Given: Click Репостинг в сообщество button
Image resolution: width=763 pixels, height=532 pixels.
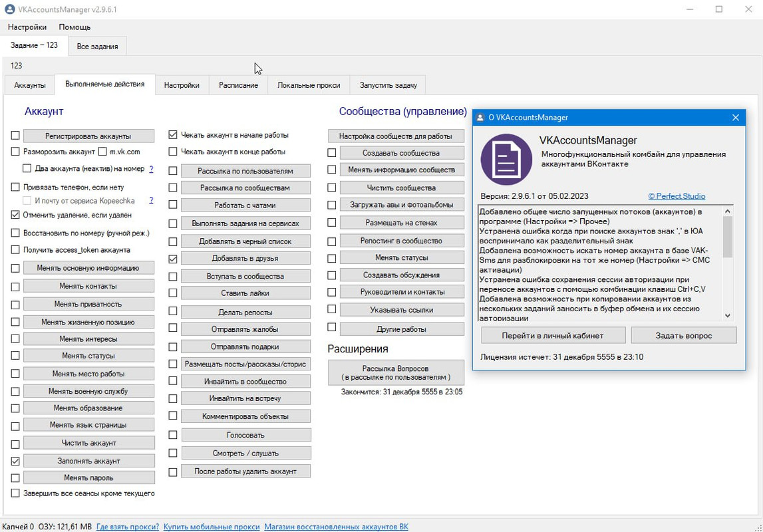Looking at the screenshot, I should [401, 241].
